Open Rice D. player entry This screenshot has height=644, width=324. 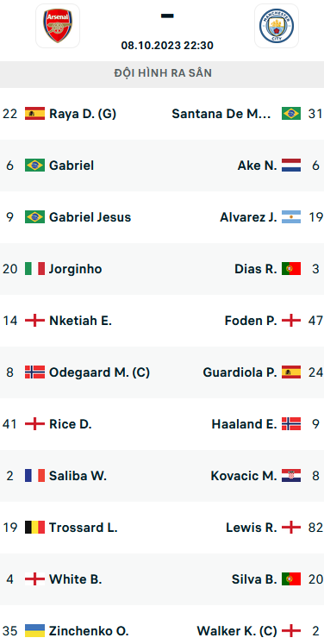(70, 424)
